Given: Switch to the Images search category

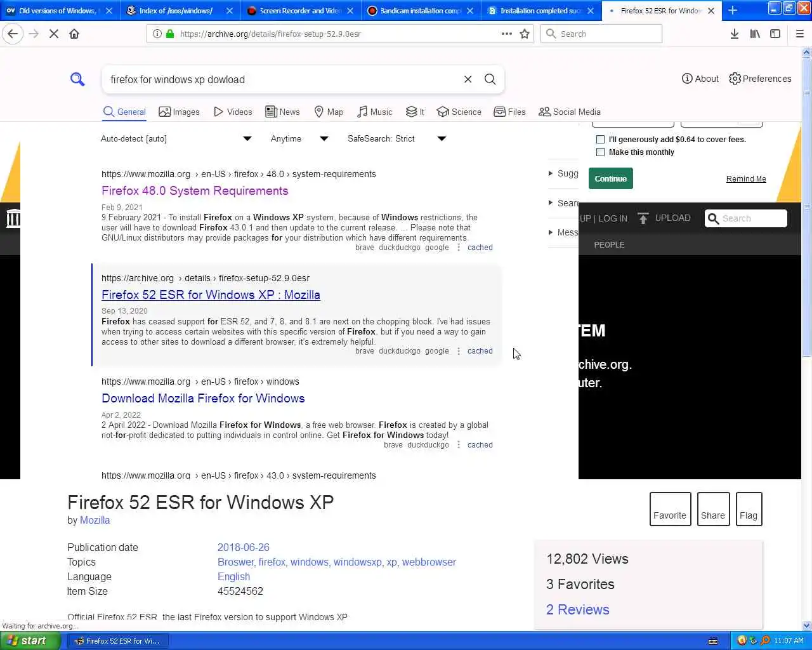Looking at the screenshot, I should click(x=179, y=112).
